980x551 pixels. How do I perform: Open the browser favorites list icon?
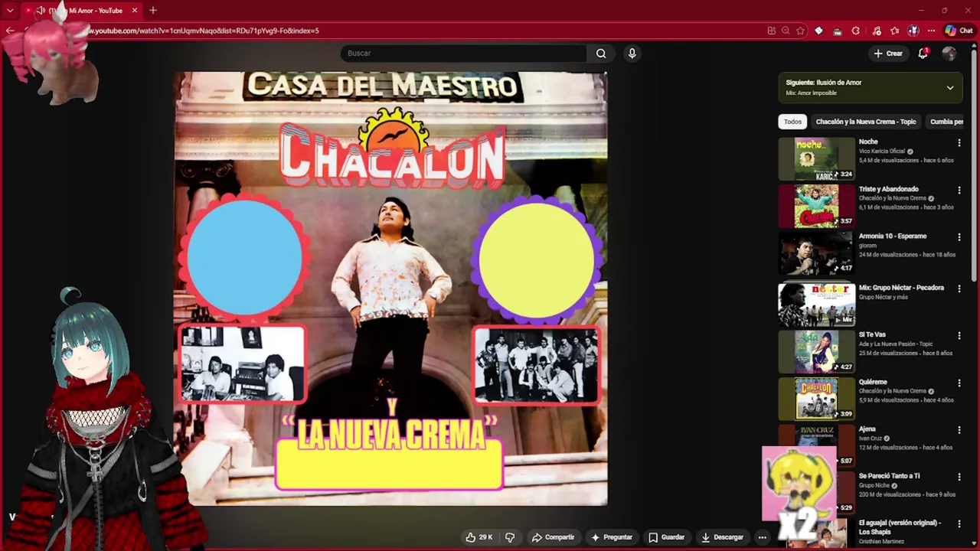[894, 31]
